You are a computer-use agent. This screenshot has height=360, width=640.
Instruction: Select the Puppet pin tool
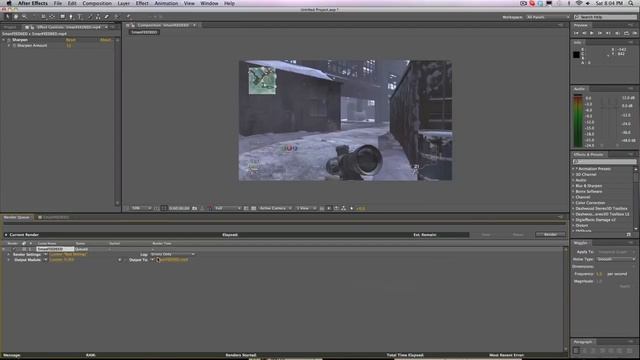coord(128,17)
